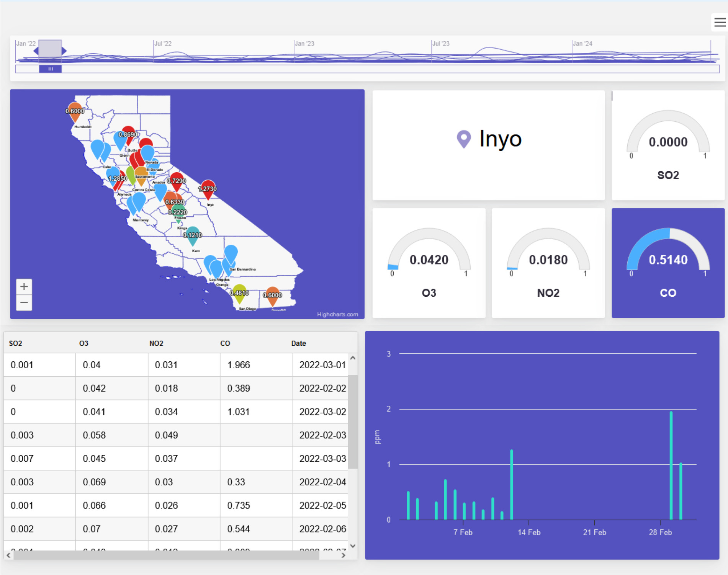Select the O3 gauge card
This screenshot has height=575, width=728.
tap(429, 263)
